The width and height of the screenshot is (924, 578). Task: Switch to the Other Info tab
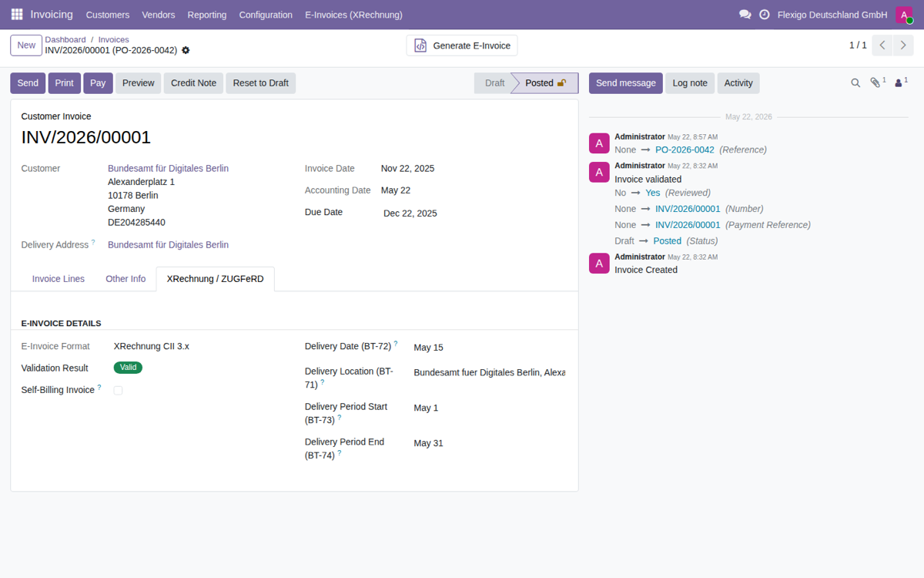tap(126, 279)
